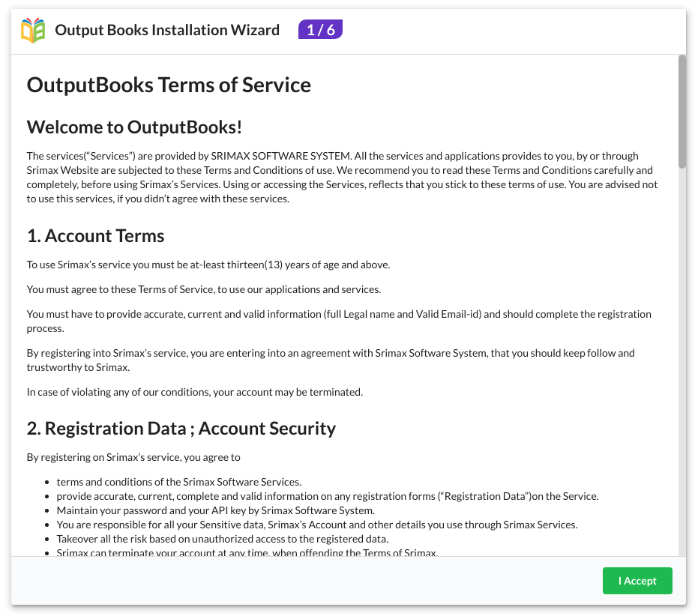Click the 'Output Books Installation Wizard' title

pyautogui.click(x=167, y=30)
